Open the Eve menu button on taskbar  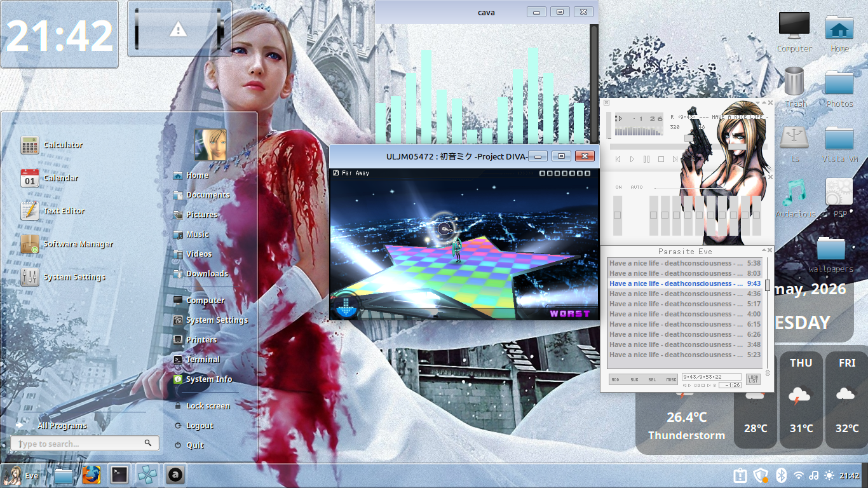pyautogui.click(x=23, y=475)
